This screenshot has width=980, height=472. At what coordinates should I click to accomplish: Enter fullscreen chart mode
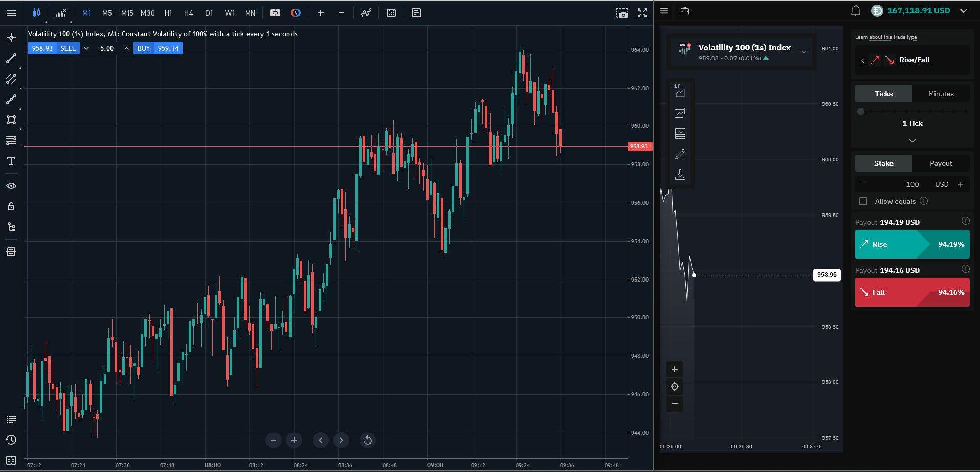click(x=642, y=13)
